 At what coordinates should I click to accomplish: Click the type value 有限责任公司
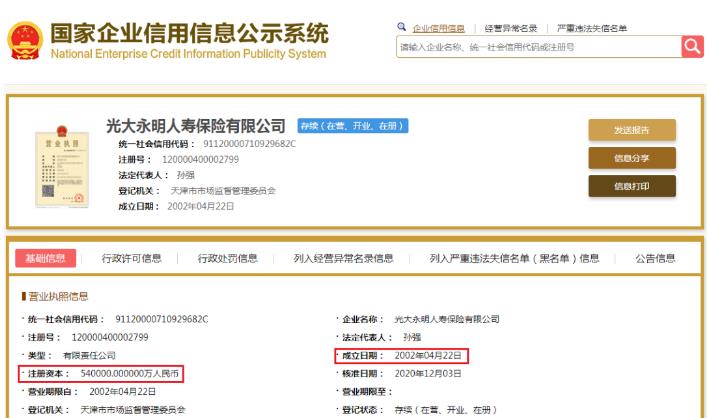[x=89, y=356]
